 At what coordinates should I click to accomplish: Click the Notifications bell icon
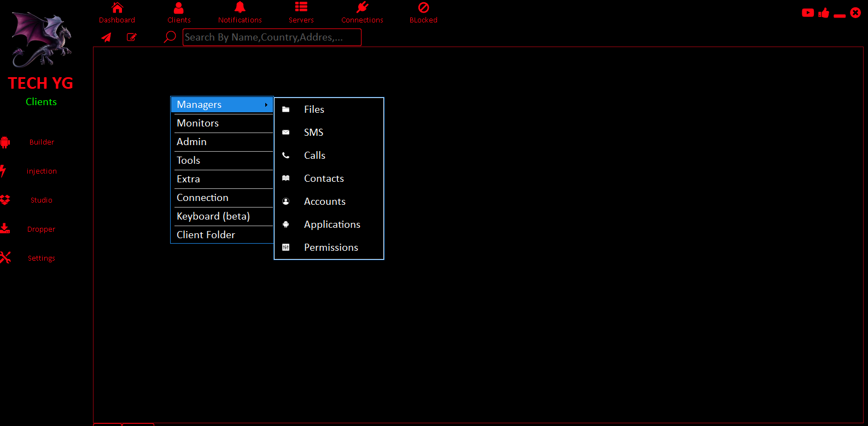240,8
